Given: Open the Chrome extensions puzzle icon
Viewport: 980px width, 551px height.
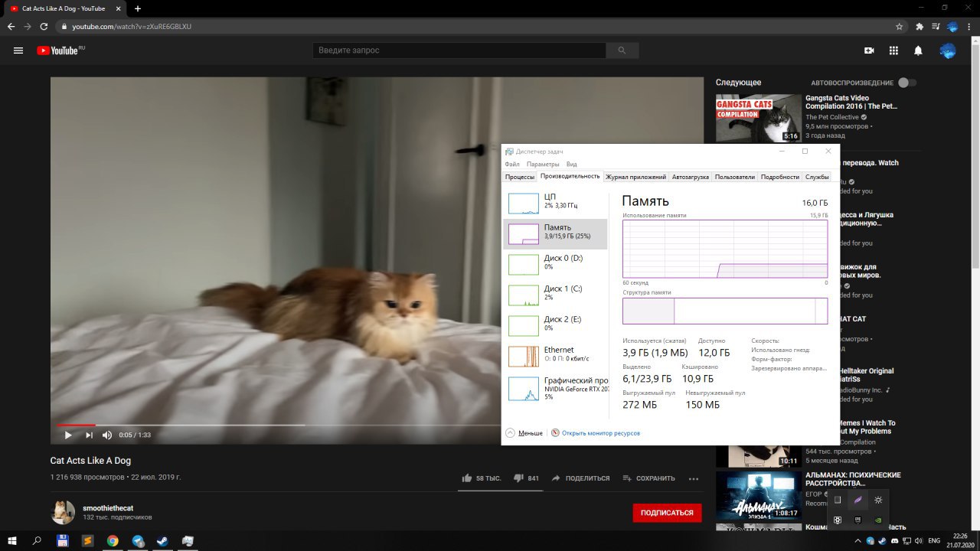Looking at the screenshot, I should coord(920,26).
